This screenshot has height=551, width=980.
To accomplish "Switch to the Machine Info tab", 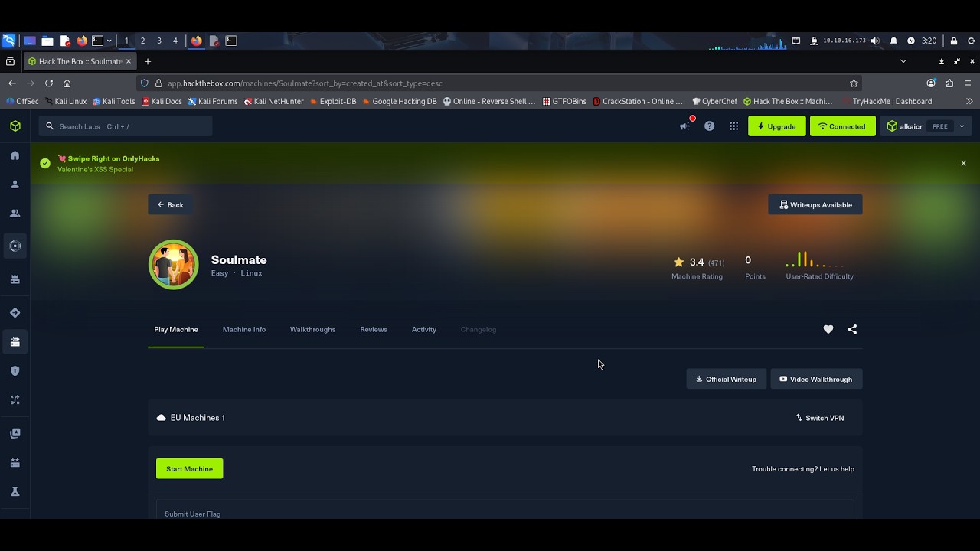I will click(x=244, y=329).
